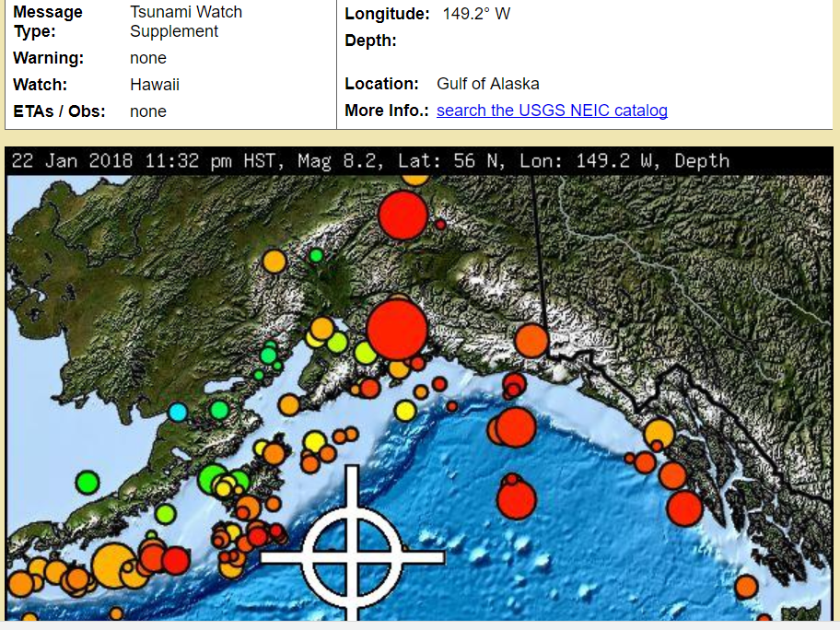Screen dimensions: 840x630
Task: Click the cyan earthquake marker on the map
Action: (x=178, y=412)
